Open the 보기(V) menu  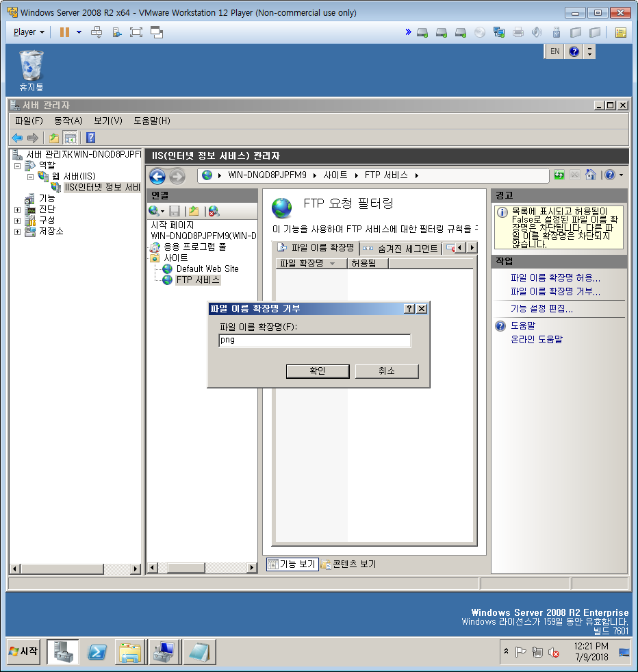(x=108, y=121)
